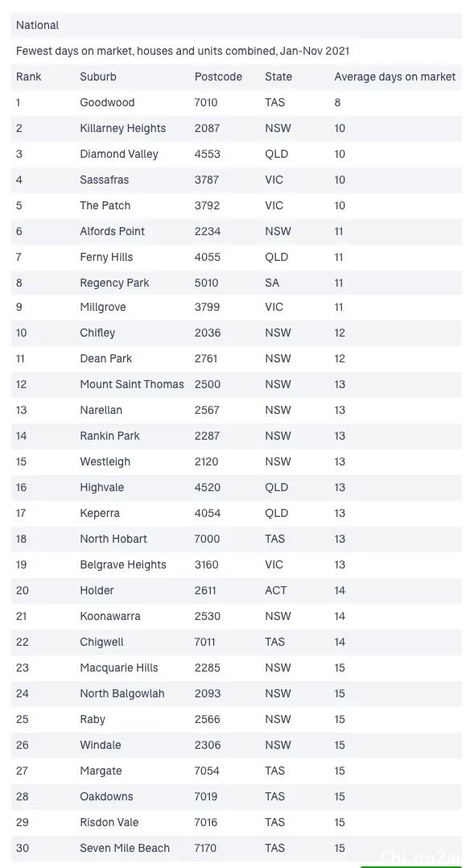470x868 pixels.
Task: Click the Suburb column header
Action: pos(98,77)
